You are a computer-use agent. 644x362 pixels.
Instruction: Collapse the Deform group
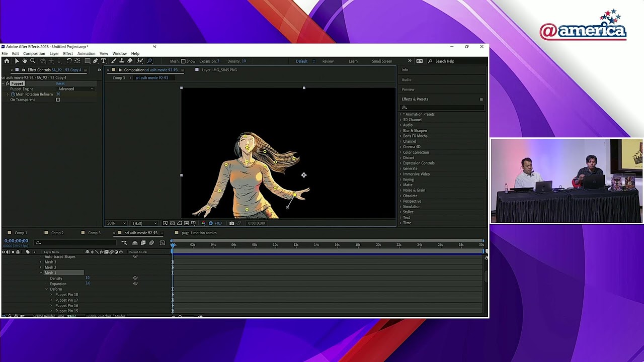[46, 289]
